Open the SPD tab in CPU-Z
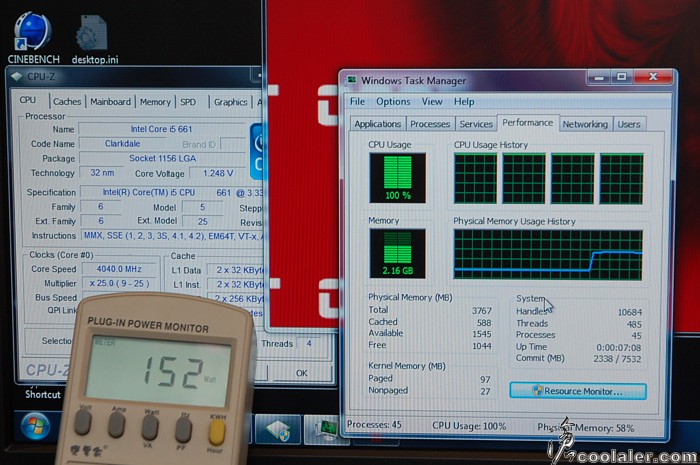 point(188,102)
